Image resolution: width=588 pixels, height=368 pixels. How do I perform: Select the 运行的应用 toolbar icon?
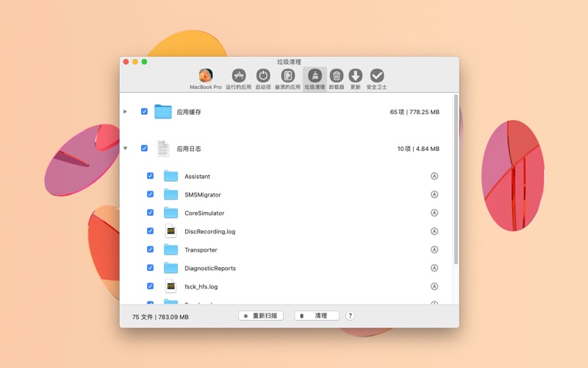click(x=238, y=76)
